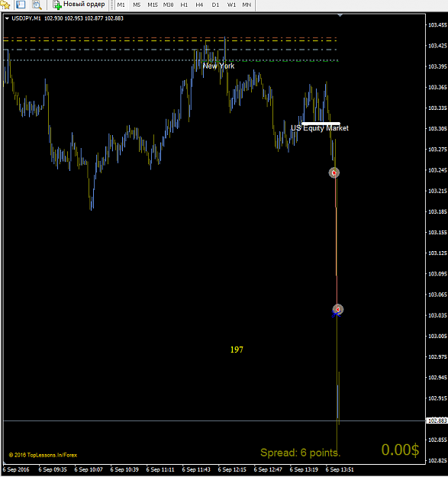
Task: Click the blue stop marker below exit arrow
Action: pyautogui.click(x=336, y=314)
